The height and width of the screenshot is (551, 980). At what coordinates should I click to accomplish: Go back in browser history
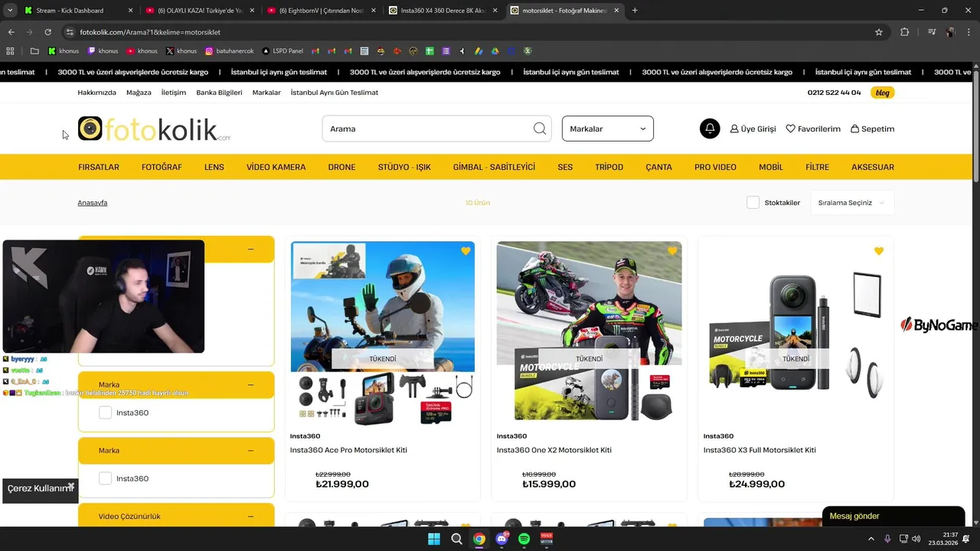pos(11,32)
